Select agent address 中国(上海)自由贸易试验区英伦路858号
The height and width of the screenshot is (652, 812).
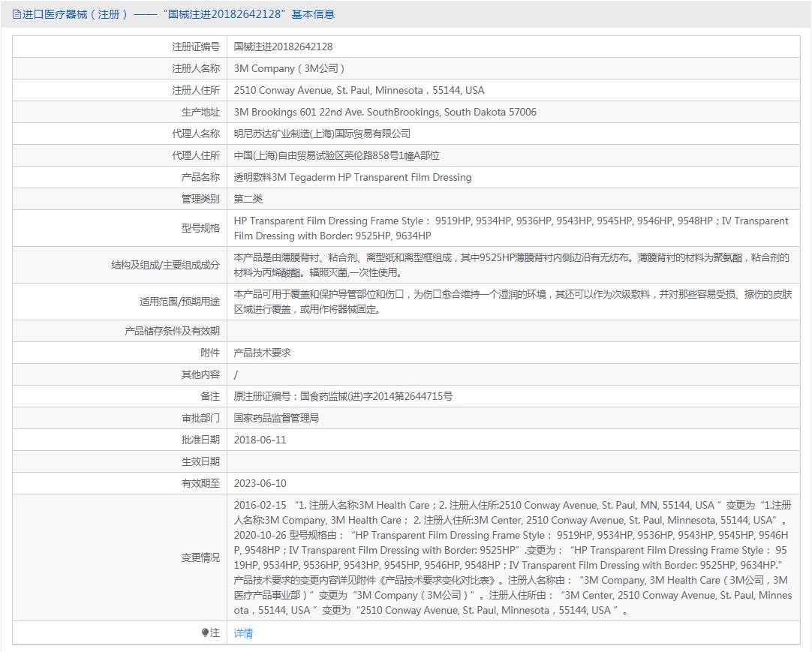click(317, 155)
